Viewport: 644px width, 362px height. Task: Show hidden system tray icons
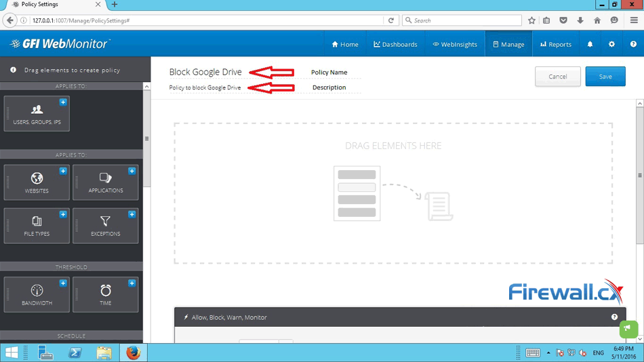[x=548, y=353]
